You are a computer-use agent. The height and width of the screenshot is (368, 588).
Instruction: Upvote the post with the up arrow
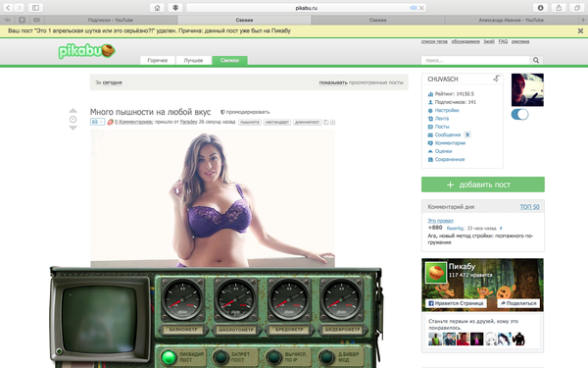pos(73,110)
